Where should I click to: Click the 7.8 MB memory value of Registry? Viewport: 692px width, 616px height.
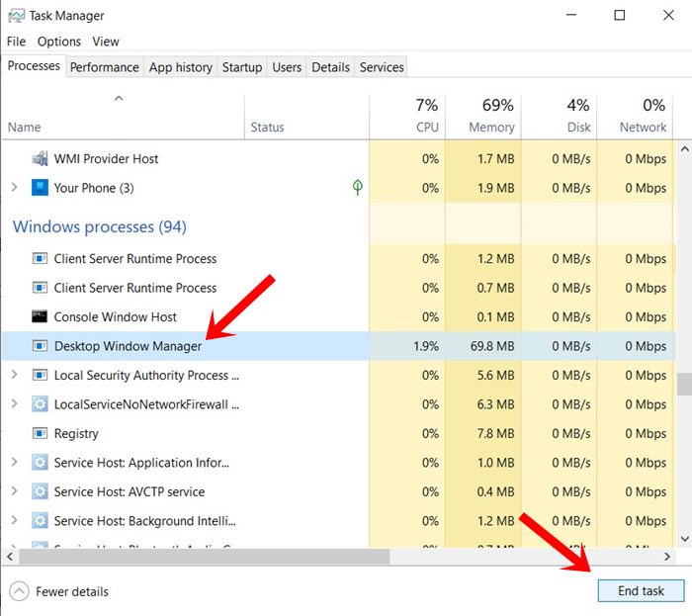[x=495, y=433]
